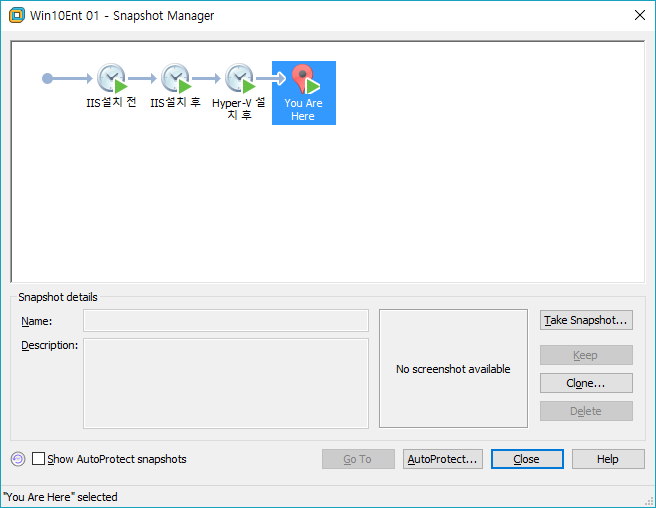Open the Clone dialog button

click(x=586, y=383)
